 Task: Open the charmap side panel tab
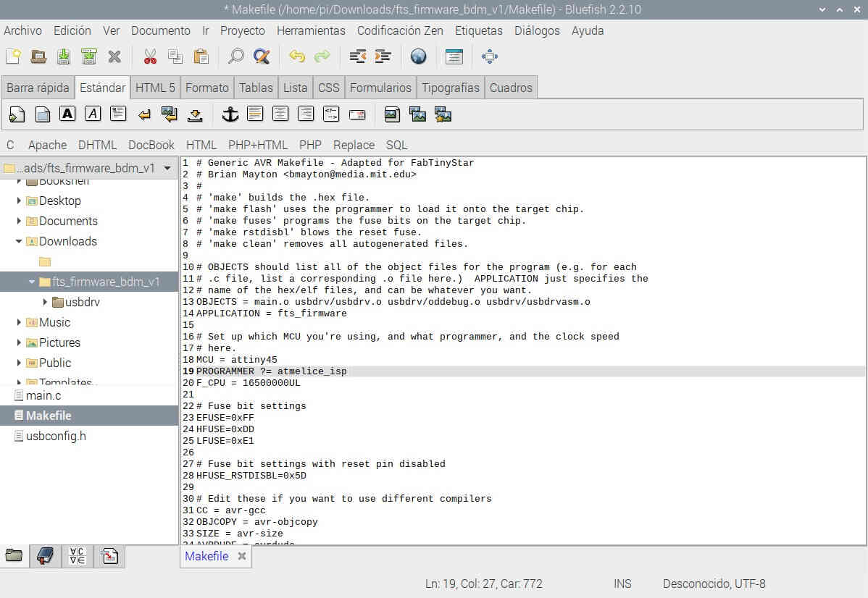tap(78, 556)
